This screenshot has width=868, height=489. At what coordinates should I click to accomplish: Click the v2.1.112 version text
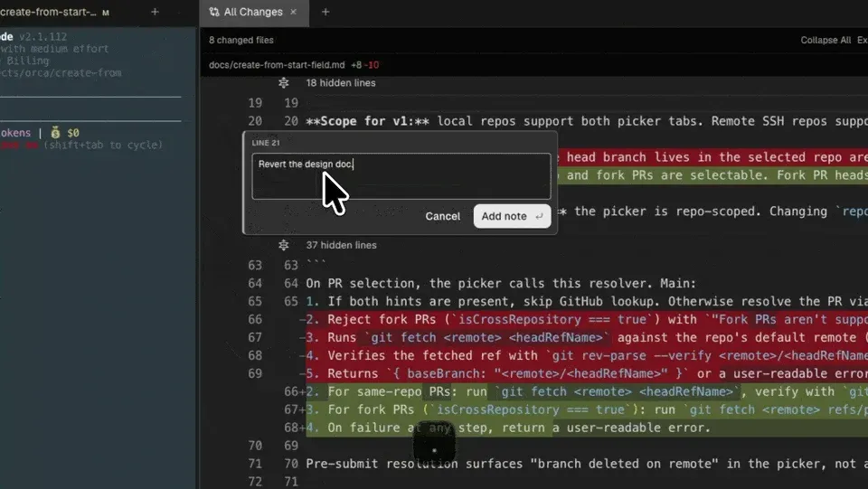[42, 36]
